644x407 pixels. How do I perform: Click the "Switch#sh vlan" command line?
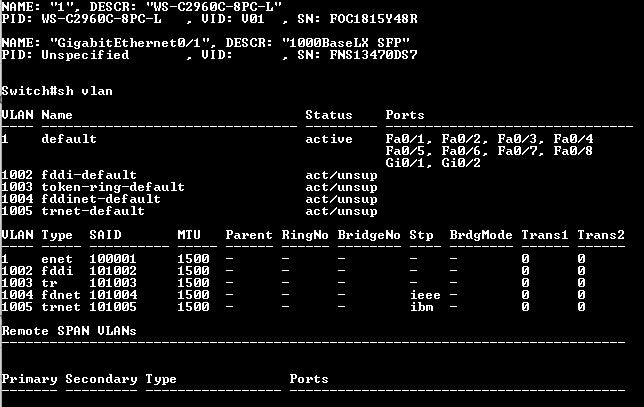57,91
